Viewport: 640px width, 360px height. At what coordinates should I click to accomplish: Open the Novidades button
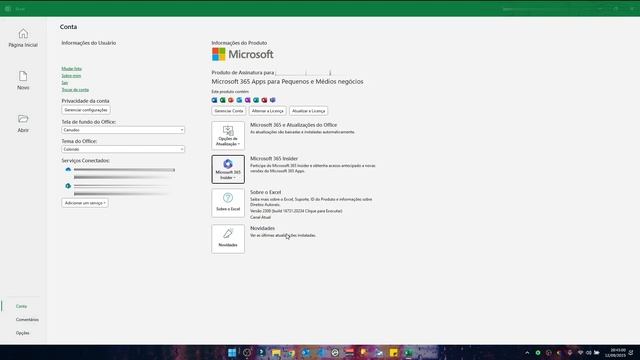coord(228,239)
